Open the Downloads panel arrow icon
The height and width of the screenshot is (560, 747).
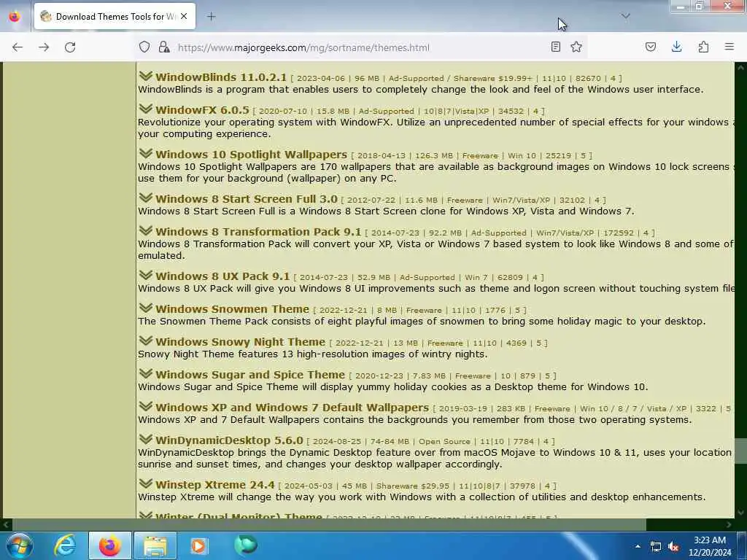click(676, 47)
